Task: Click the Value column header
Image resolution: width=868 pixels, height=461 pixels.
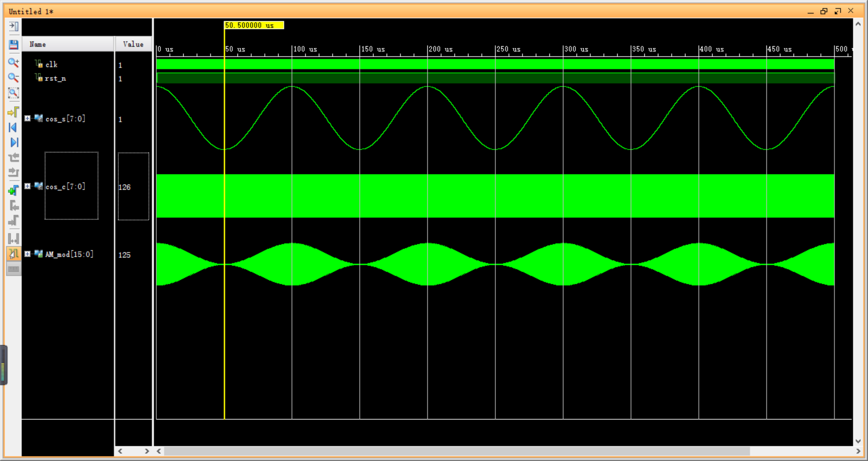Action: coord(133,44)
